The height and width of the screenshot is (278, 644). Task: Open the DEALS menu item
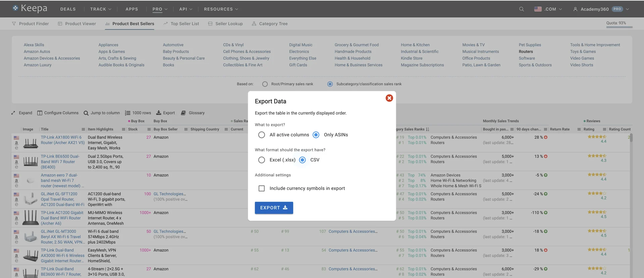pyautogui.click(x=68, y=9)
